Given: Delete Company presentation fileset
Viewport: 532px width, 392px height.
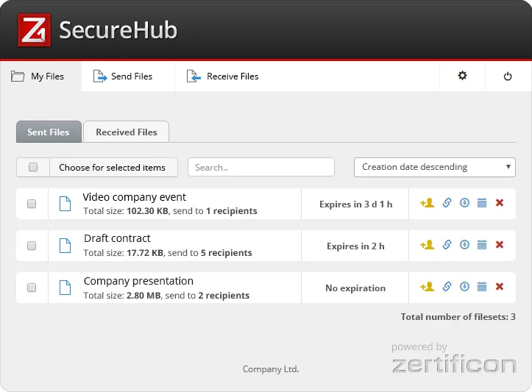Looking at the screenshot, I should 500,287.
